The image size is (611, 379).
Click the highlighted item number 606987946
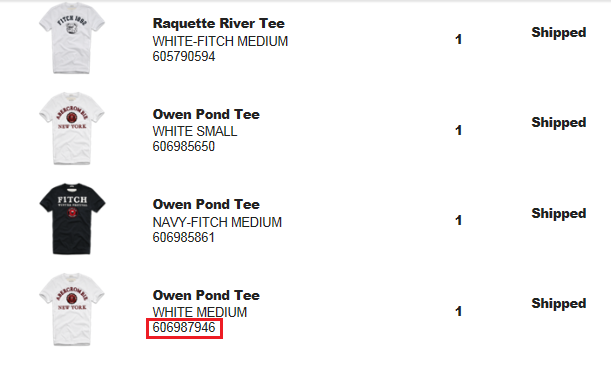click(184, 328)
